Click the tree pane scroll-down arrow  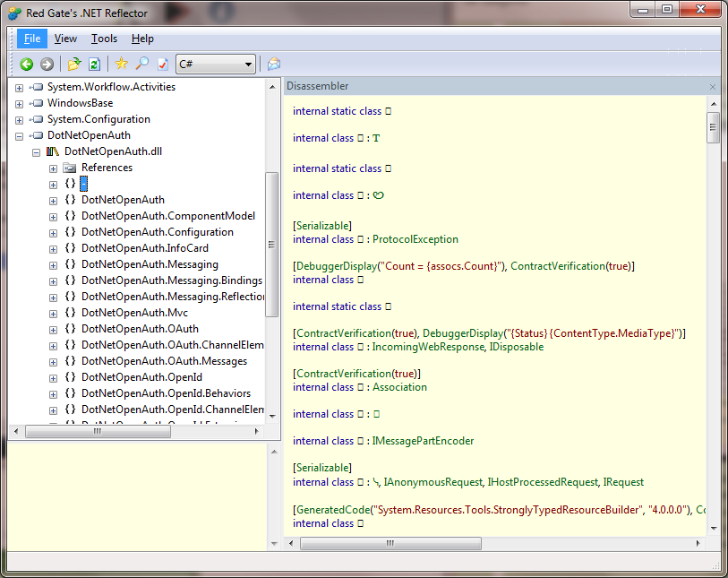tap(272, 417)
